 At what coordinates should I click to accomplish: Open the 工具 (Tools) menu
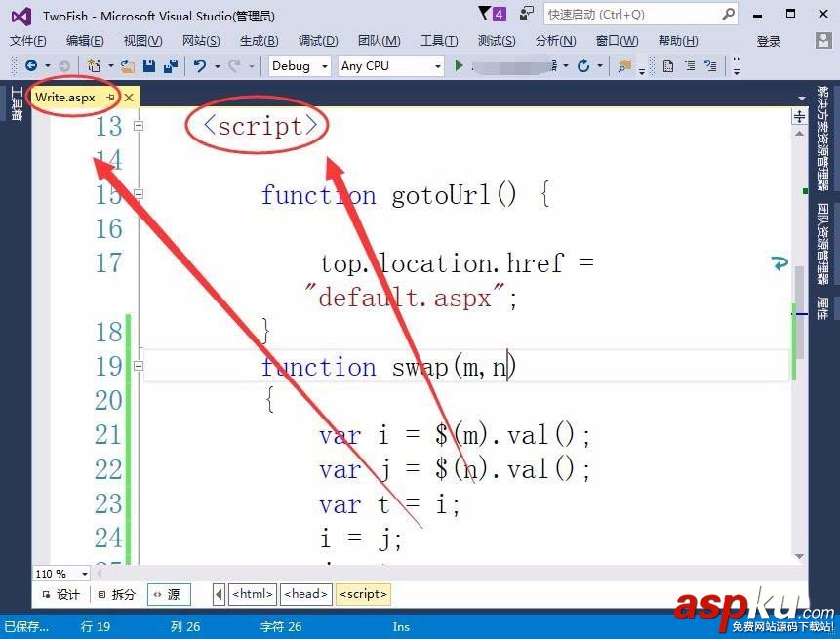click(438, 41)
